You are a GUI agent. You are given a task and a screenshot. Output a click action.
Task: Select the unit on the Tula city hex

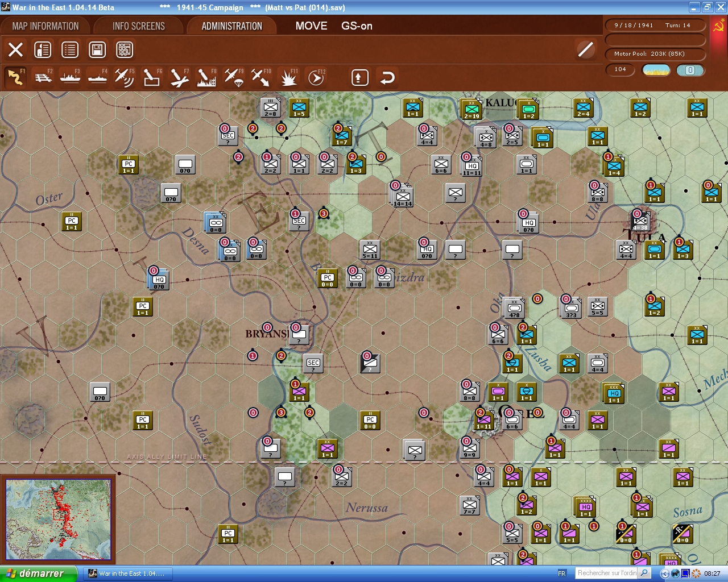pos(640,222)
